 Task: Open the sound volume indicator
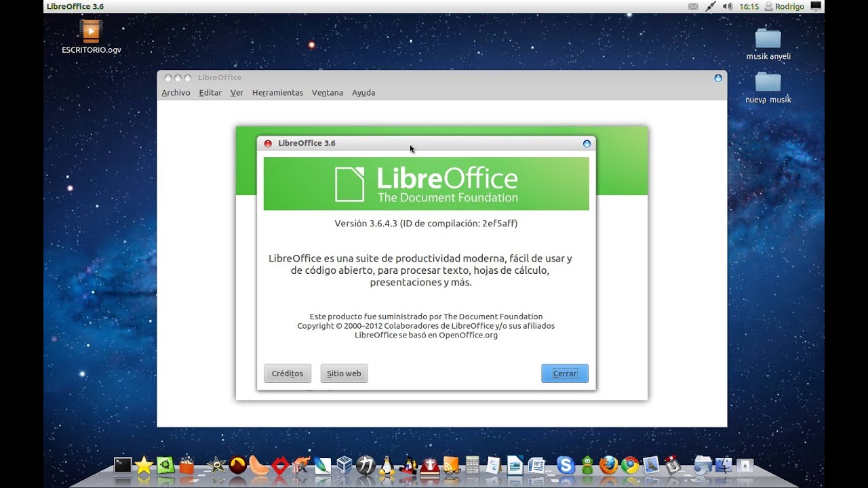[728, 6]
